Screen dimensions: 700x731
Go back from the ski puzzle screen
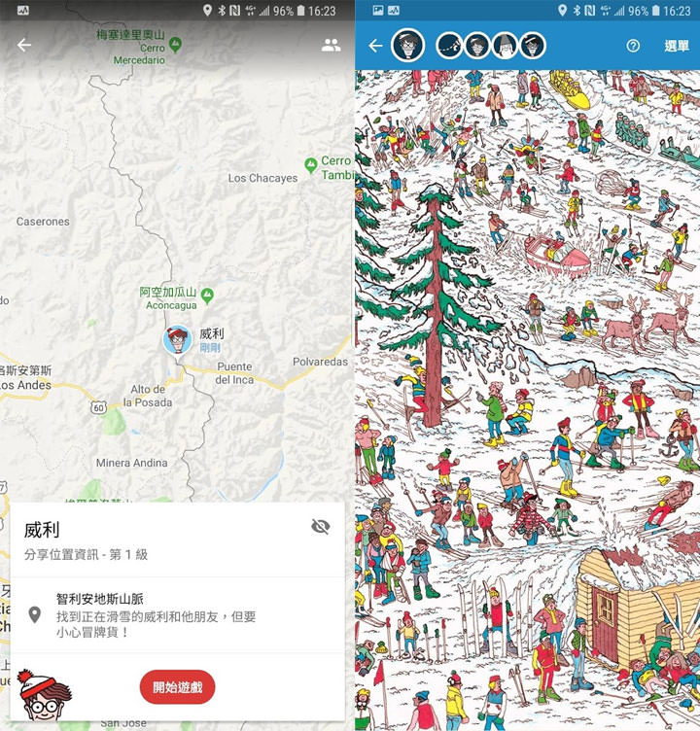click(375, 46)
